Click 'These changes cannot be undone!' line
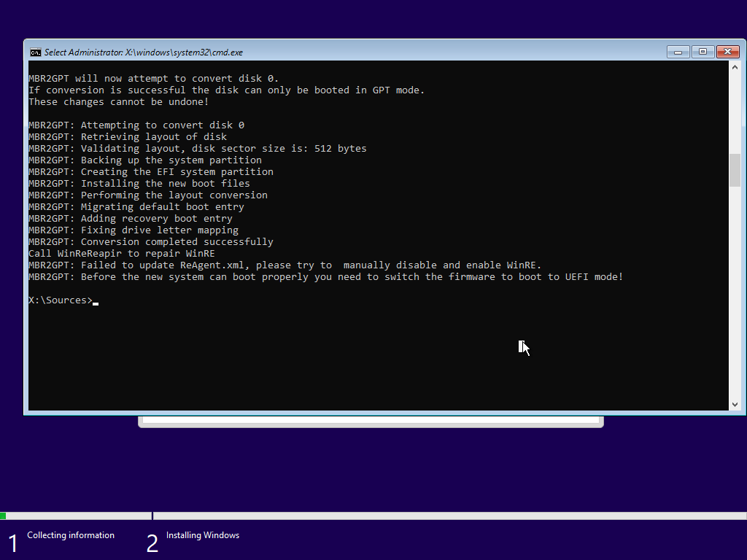 [x=119, y=102]
